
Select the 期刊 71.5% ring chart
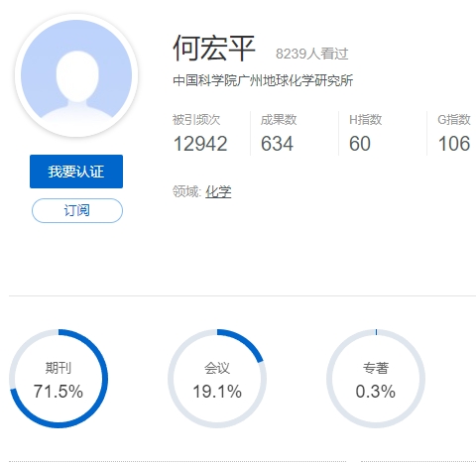pyautogui.click(x=59, y=379)
